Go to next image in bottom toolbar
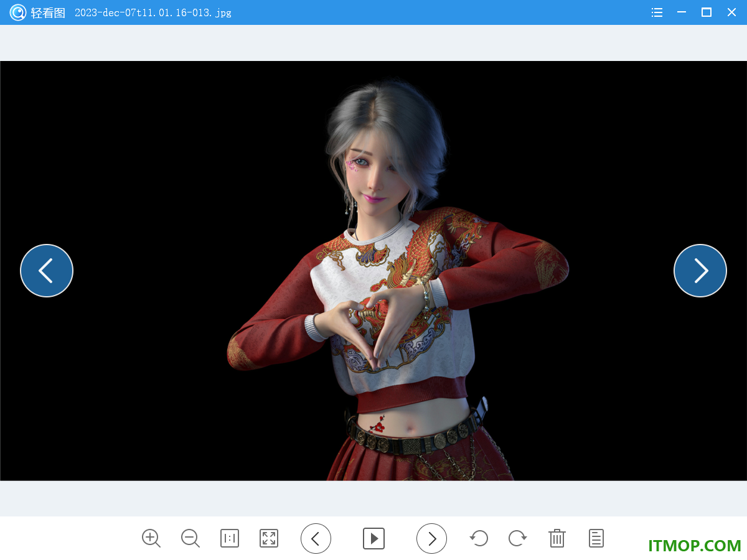This screenshot has width=747, height=560. coord(432,538)
